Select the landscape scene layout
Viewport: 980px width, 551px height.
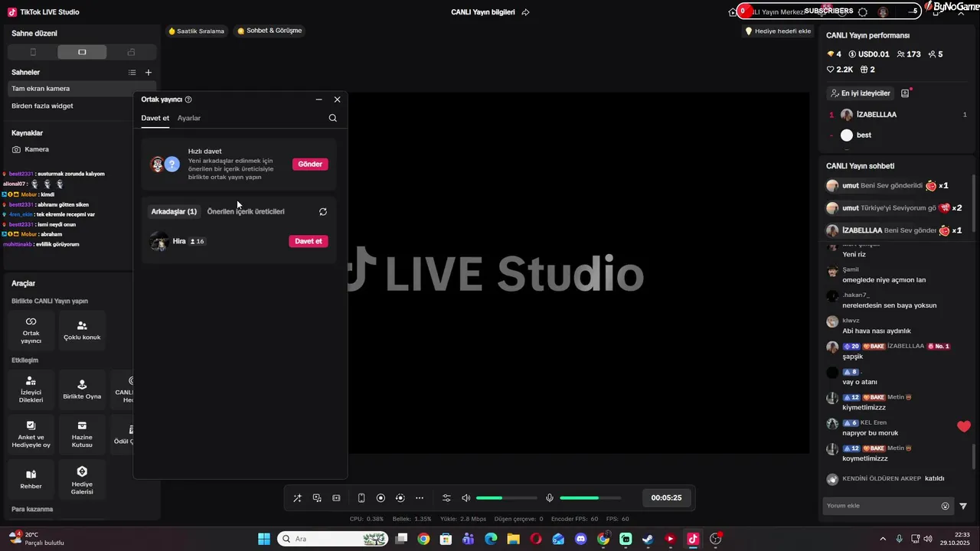pos(82,52)
